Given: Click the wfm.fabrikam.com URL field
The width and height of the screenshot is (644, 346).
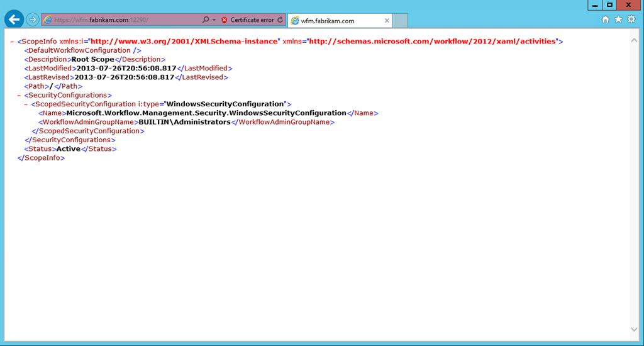Looking at the screenshot, I should tap(122, 20).
